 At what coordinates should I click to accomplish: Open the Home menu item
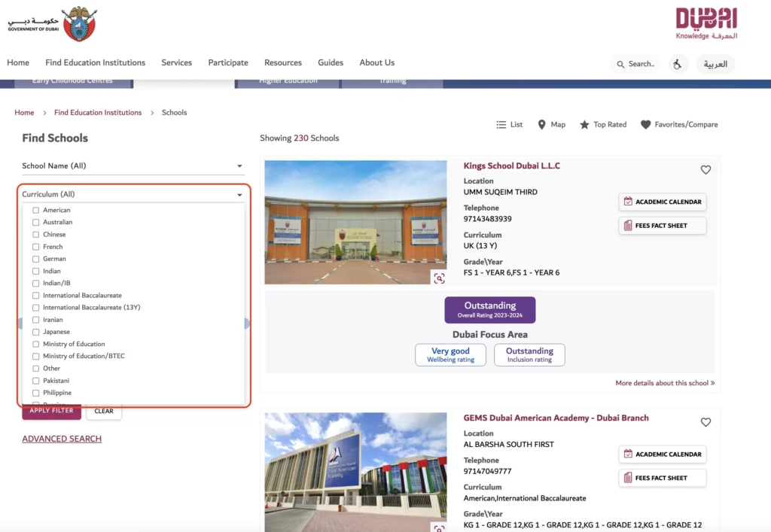(18, 63)
